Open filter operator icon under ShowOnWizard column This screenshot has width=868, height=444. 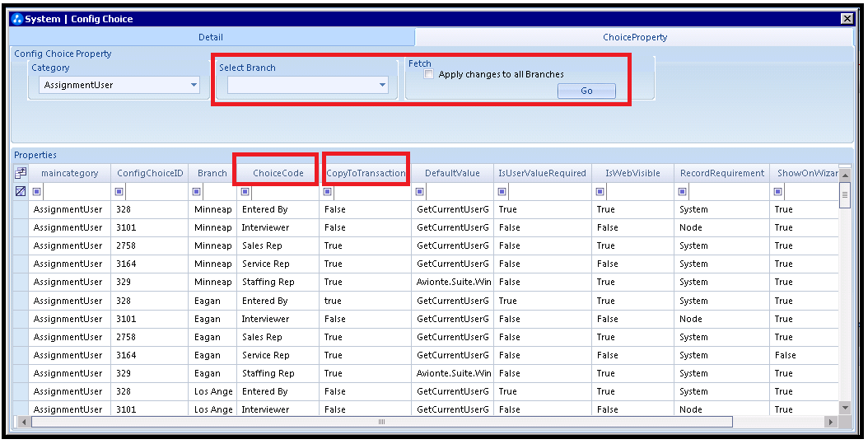(777, 192)
